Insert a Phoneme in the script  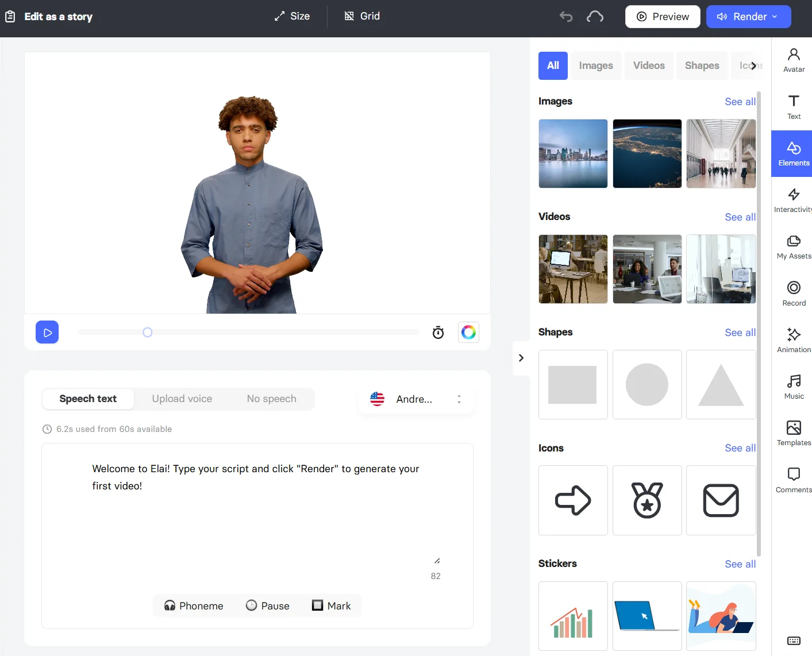[194, 605]
